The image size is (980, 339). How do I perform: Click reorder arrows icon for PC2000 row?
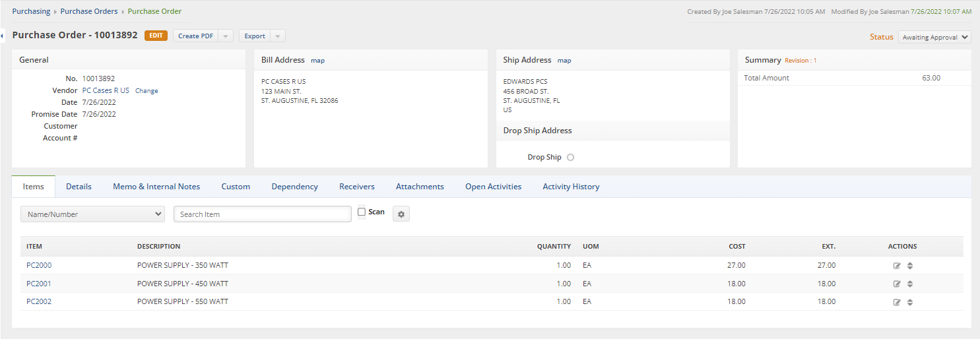pos(910,266)
